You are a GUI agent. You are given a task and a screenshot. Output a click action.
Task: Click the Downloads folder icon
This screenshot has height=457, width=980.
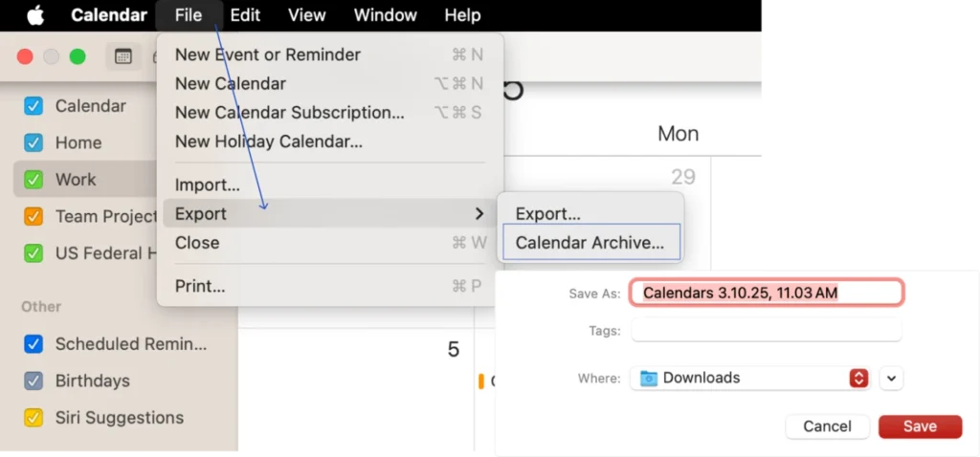[649, 379]
